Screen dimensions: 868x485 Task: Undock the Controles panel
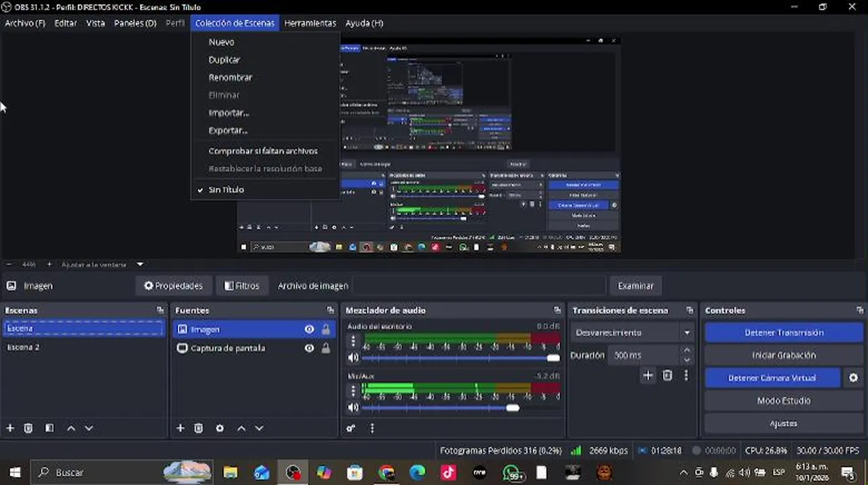(860, 310)
